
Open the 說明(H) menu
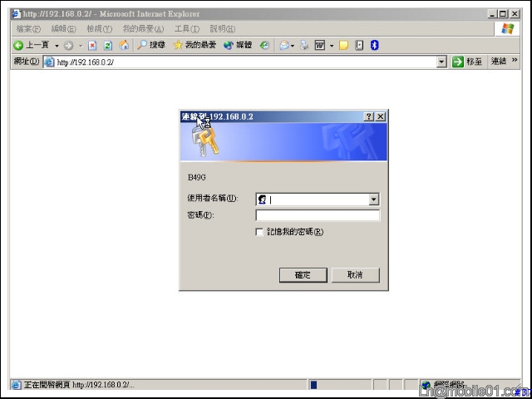click(x=222, y=29)
